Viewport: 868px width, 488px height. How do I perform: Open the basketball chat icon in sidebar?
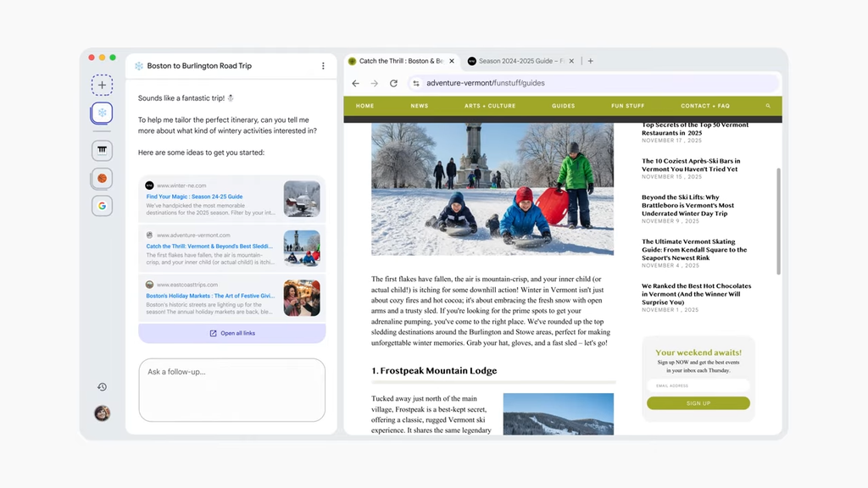(x=102, y=178)
